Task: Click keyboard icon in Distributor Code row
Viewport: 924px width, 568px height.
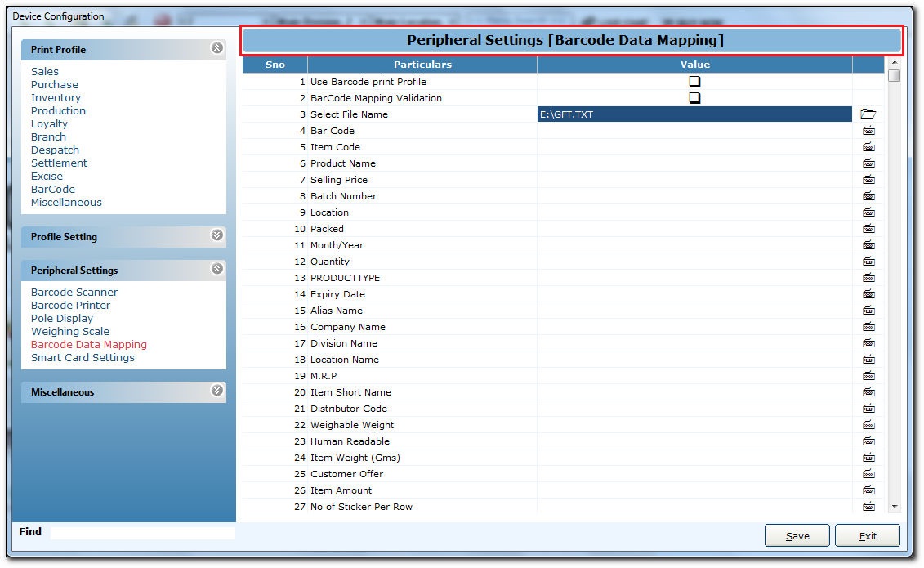Action: click(x=868, y=409)
